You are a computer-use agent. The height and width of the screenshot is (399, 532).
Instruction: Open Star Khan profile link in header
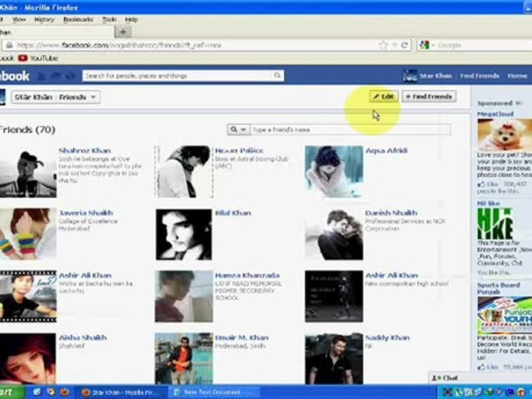[436, 76]
